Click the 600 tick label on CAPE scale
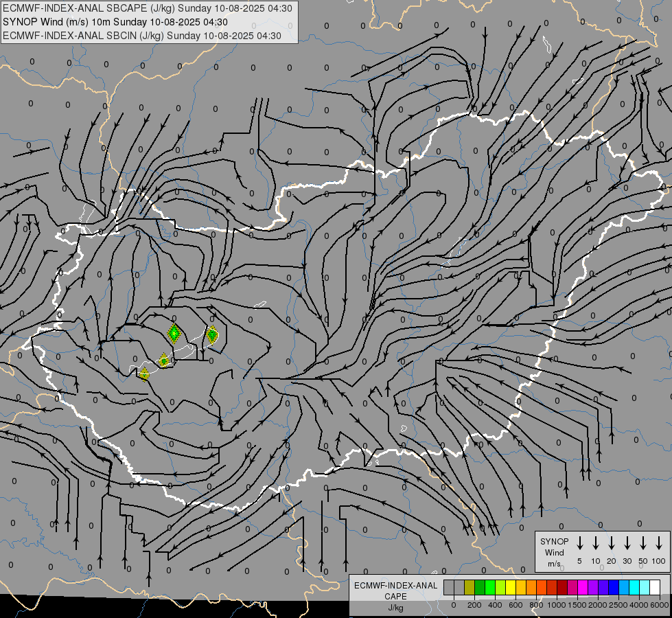 point(515,605)
